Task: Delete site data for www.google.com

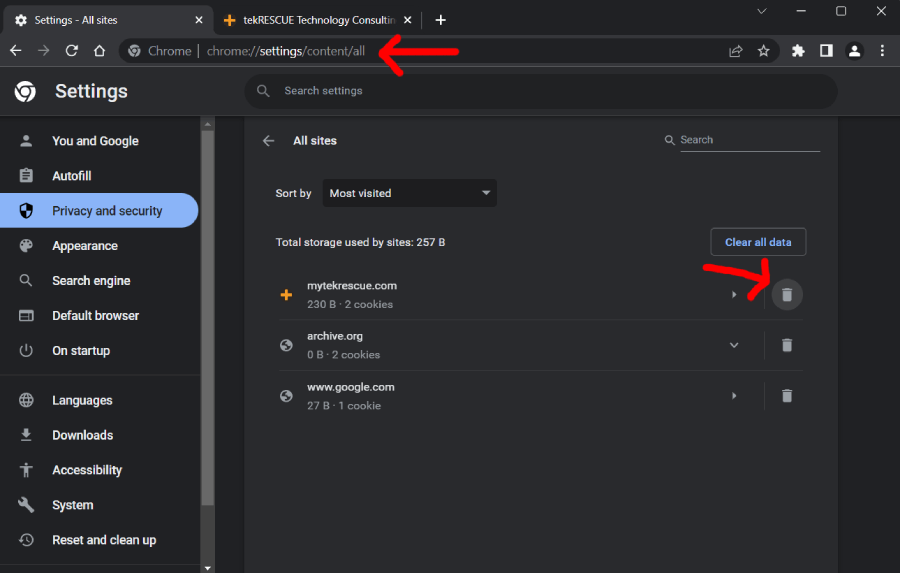Action: (786, 396)
